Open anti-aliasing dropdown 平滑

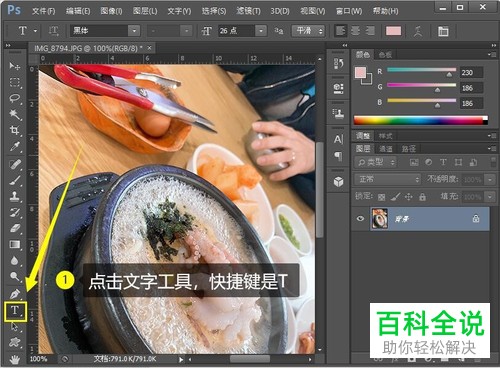(x=308, y=31)
